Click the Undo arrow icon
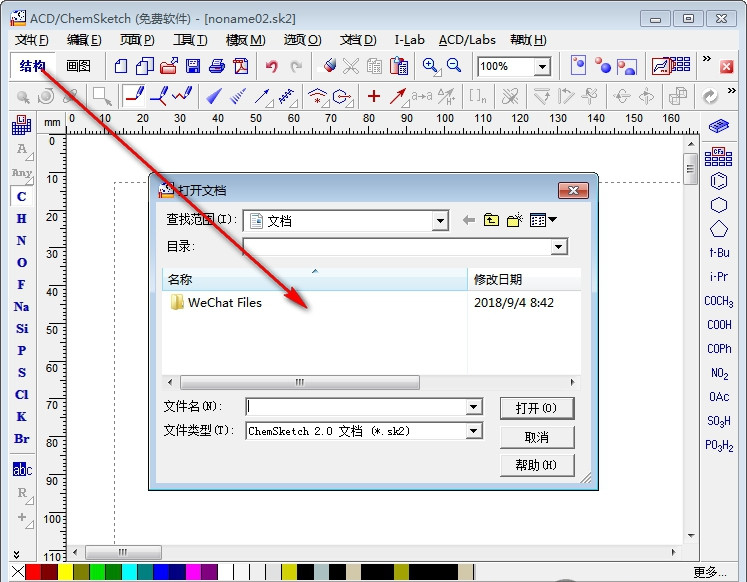Image resolution: width=747 pixels, height=582 pixels. click(x=272, y=66)
